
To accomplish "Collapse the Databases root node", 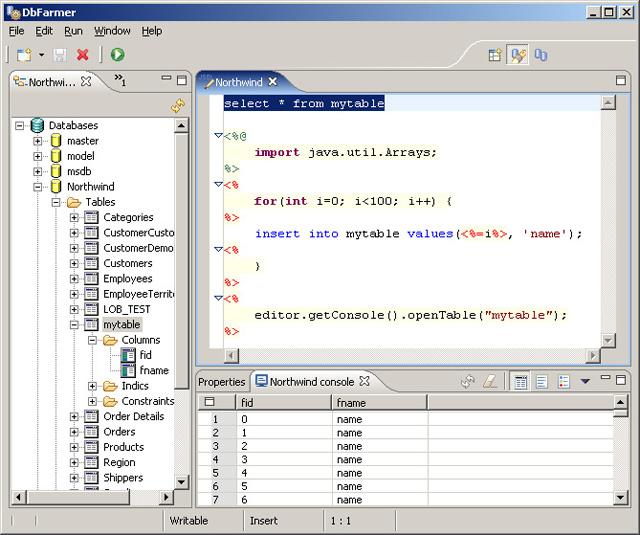I will pos(20,126).
